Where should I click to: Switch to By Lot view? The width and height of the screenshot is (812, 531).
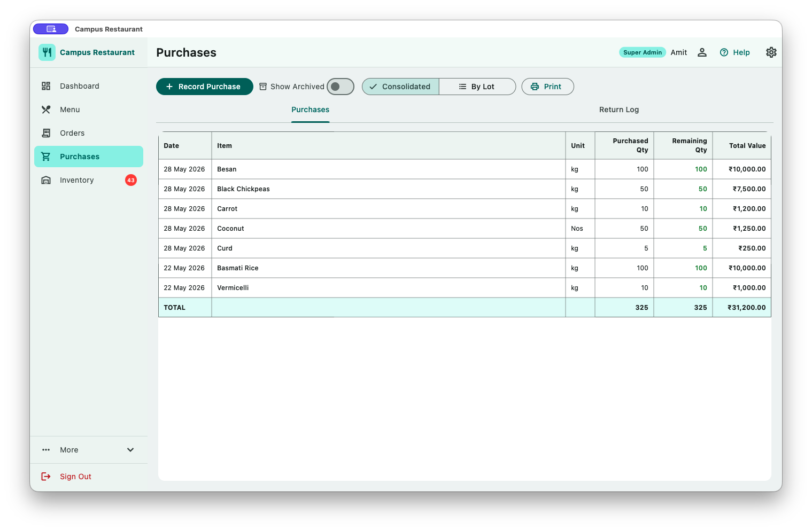pos(477,87)
